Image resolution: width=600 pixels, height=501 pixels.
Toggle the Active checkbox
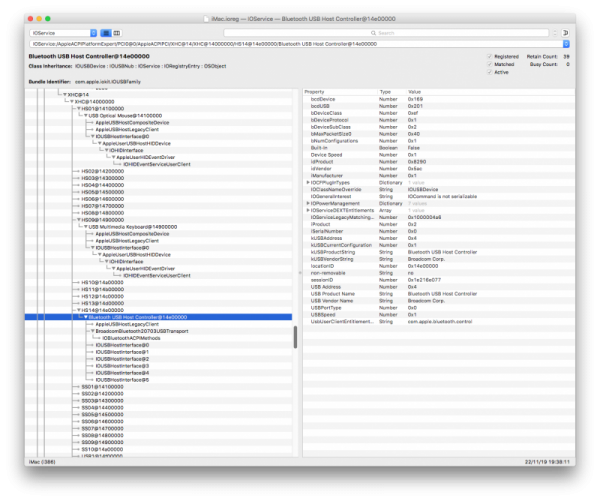489,72
